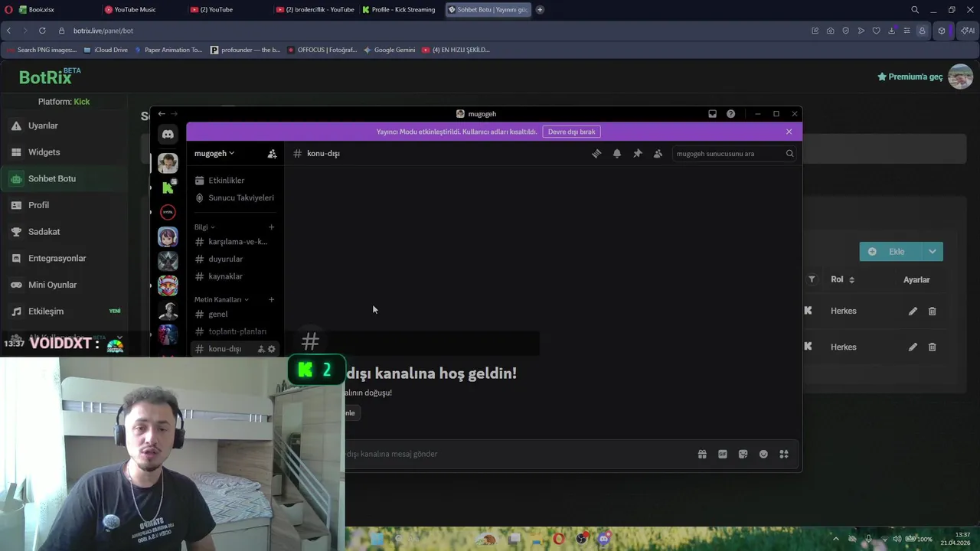The width and height of the screenshot is (980, 551).
Task: Open Opera AI button in toolbar
Action: click(967, 31)
